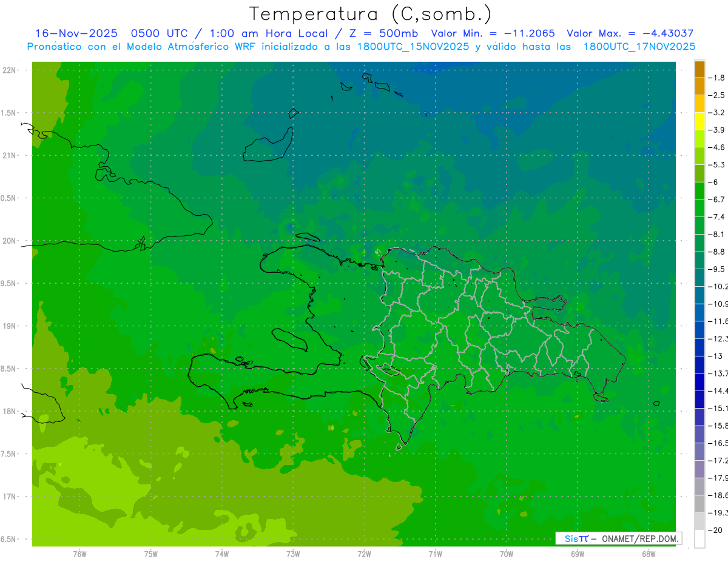Click the "-8.1" colorbar value

716,234
